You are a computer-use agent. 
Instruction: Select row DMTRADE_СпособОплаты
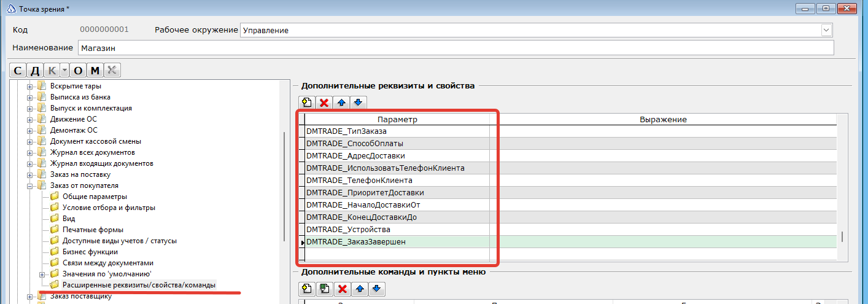coord(397,143)
